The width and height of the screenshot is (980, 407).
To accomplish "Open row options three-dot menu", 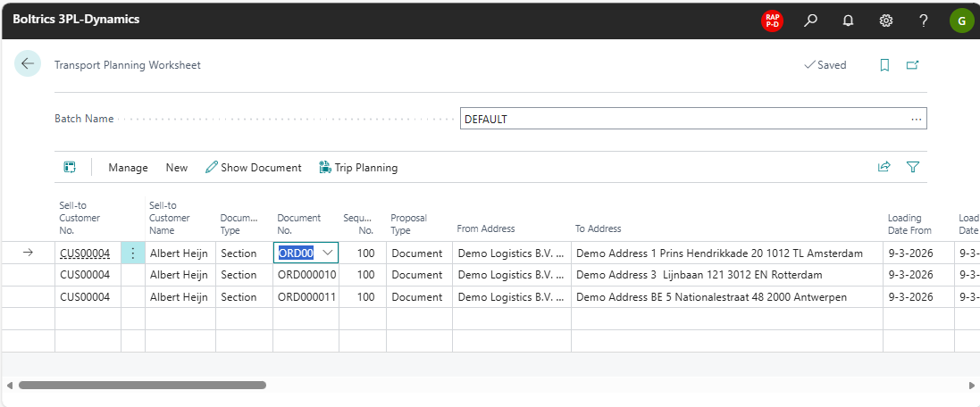I will pyautogui.click(x=133, y=253).
